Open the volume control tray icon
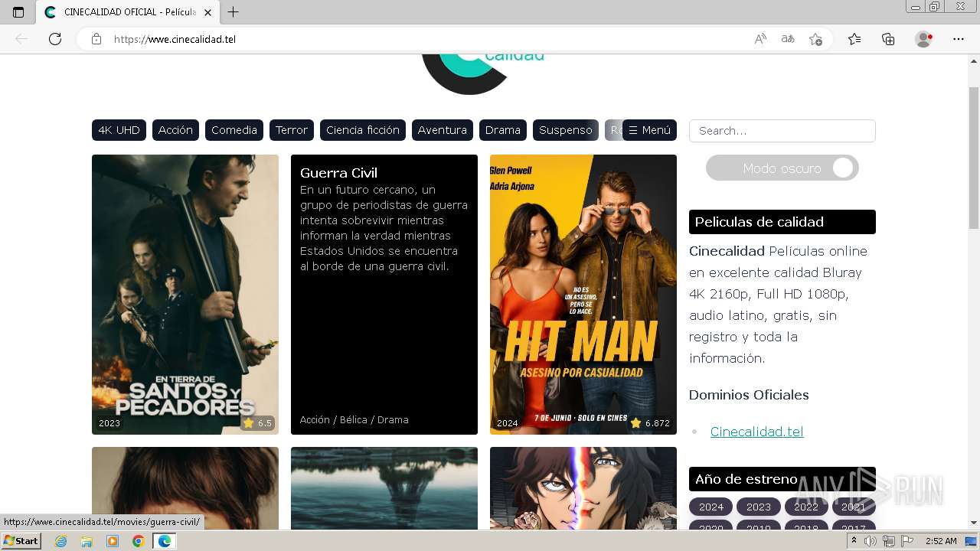The width and height of the screenshot is (980, 551). [871, 541]
